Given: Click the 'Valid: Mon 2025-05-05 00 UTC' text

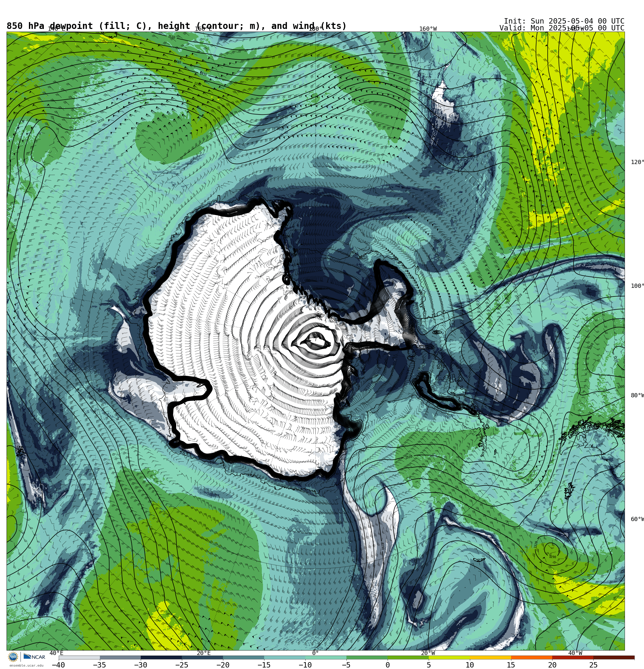Looking at the screenshot, I should 562,28.
